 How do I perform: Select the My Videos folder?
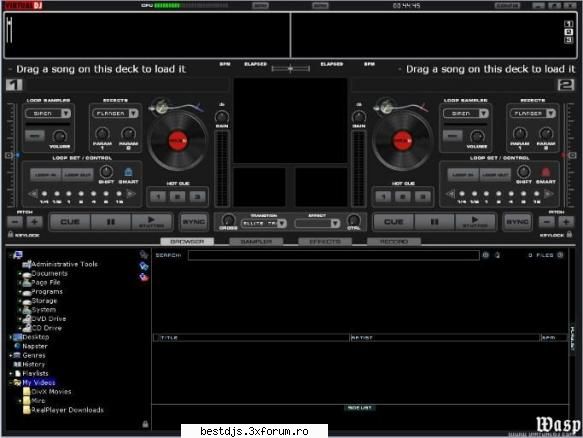point(39,383)
